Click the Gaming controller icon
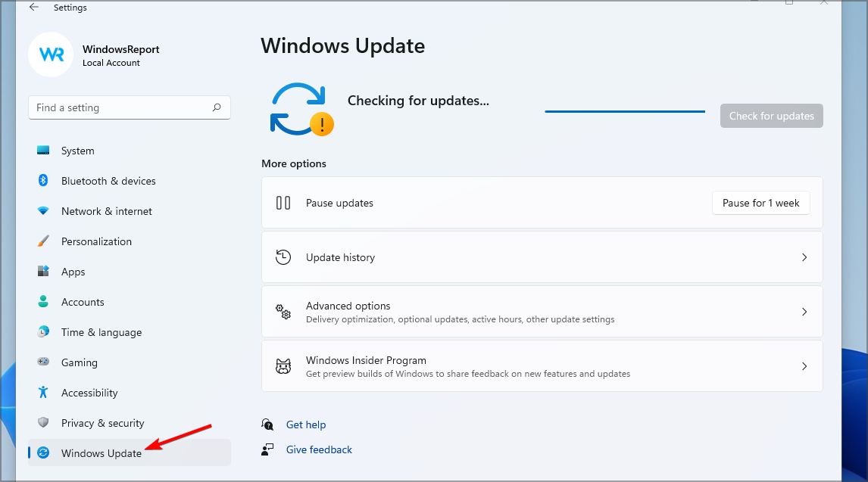868x482 pixels. click(43, 362)
